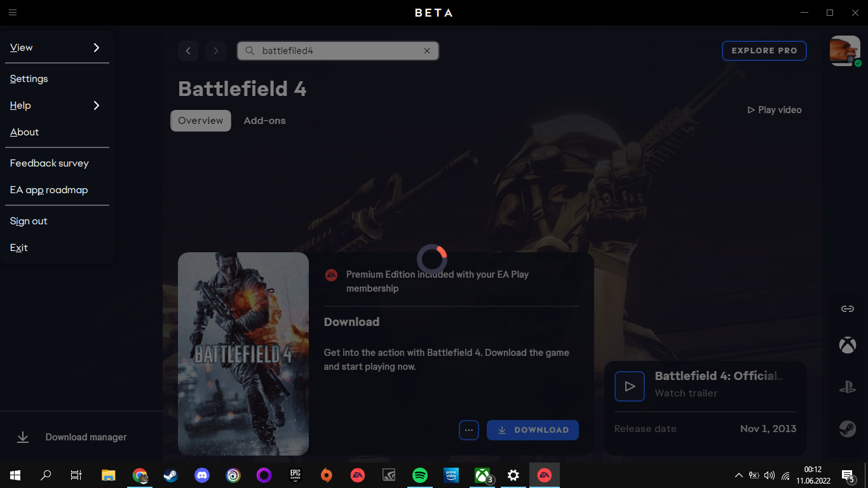Open Windows Settings gear on taskbar
Image resolution: width=868 pixels, height=488 pixels.
click(513, 475)
